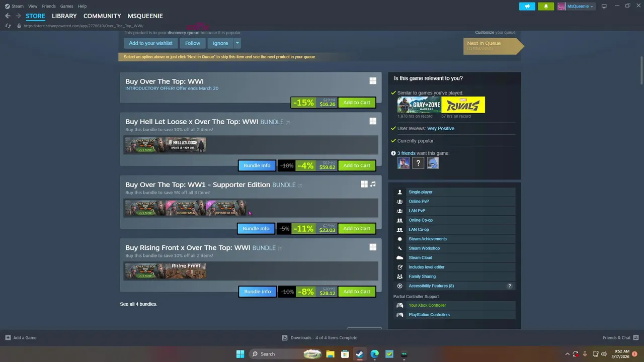Add Supporter Edition bundle to cart
This screenshot has width=644, height=362.
pos(357,229)
